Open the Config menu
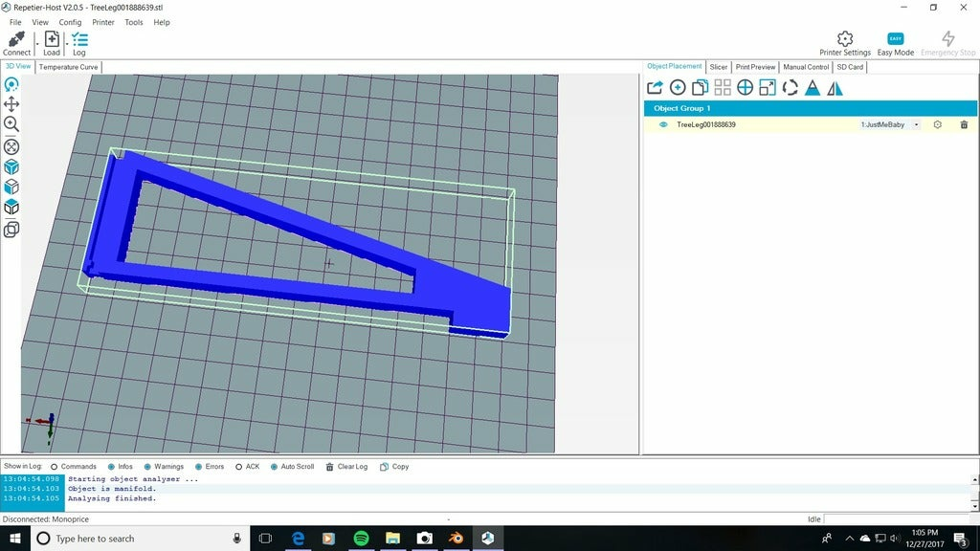This screenshot has width=980, height=551. (x=69, y=22)
